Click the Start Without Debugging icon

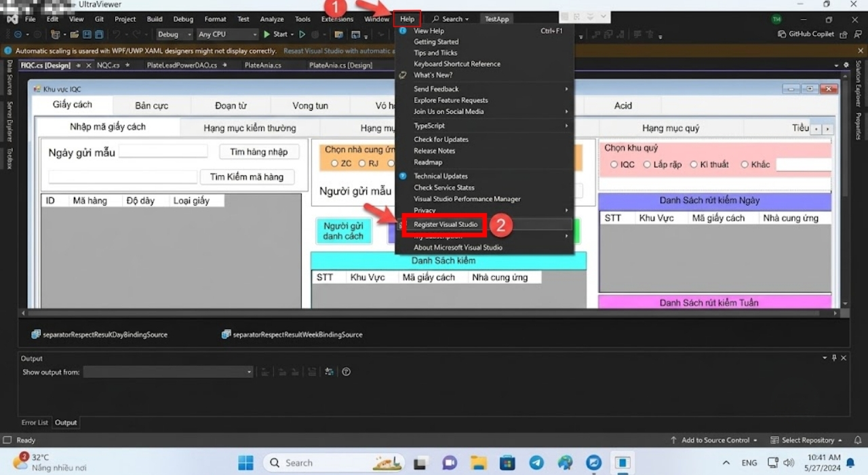(302, 35)
